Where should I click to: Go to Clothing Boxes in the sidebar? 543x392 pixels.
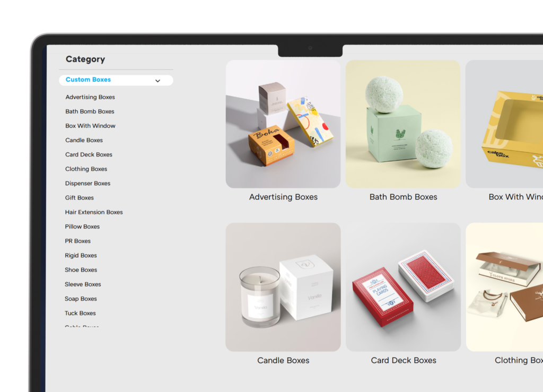[x=86, y=169]
